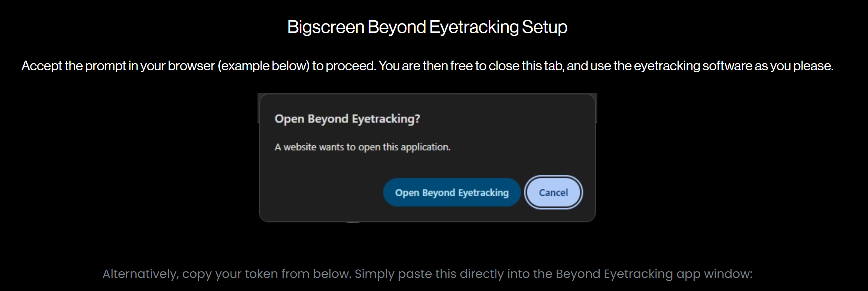
Task: Click the word "Bigscreen" in the page heading
Action: (x=326, y=27)
